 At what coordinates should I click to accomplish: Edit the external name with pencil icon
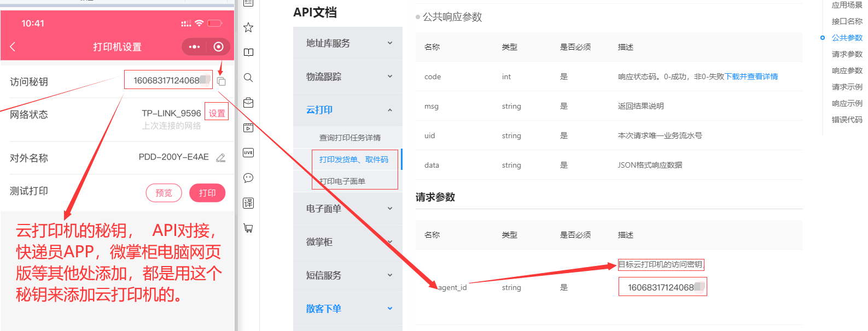pos(220,158)
